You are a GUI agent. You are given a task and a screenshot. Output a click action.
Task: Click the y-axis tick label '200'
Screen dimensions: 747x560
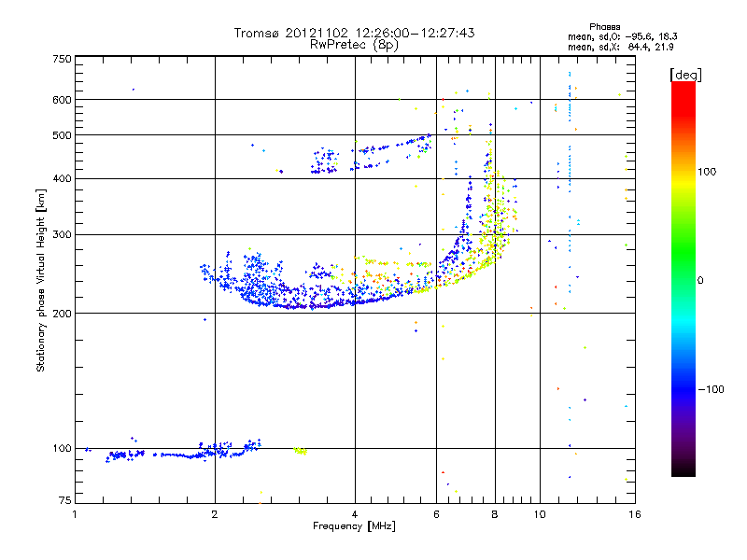pos(62,314)
